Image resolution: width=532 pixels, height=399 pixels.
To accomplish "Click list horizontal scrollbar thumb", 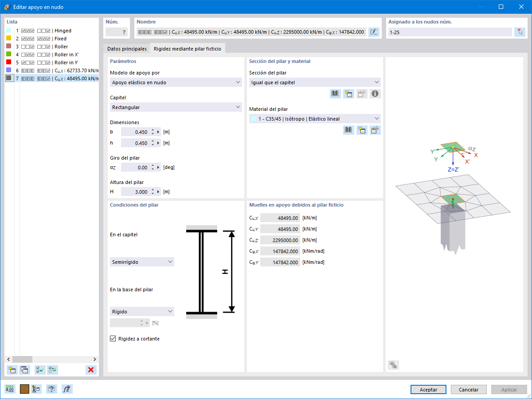I will click(23, 359).
